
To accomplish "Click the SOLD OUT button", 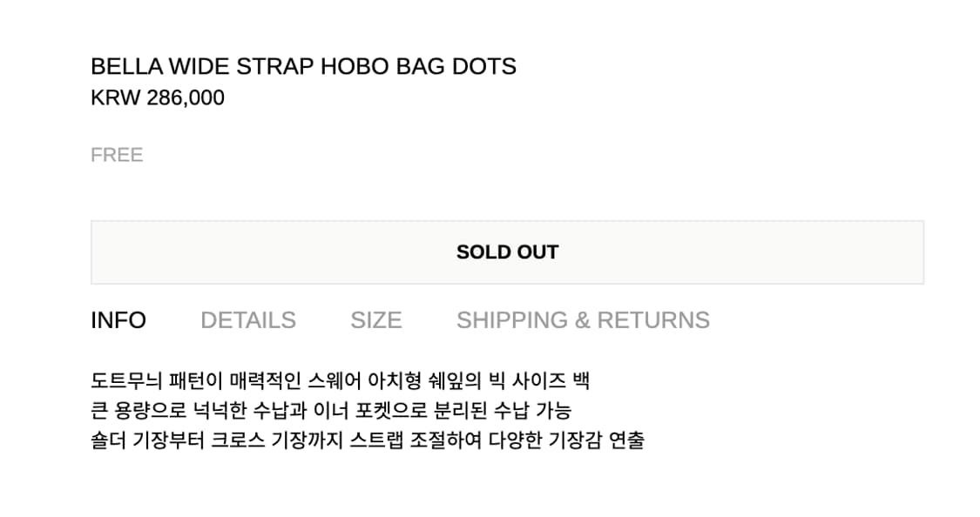I will click(x=507, y=252).
